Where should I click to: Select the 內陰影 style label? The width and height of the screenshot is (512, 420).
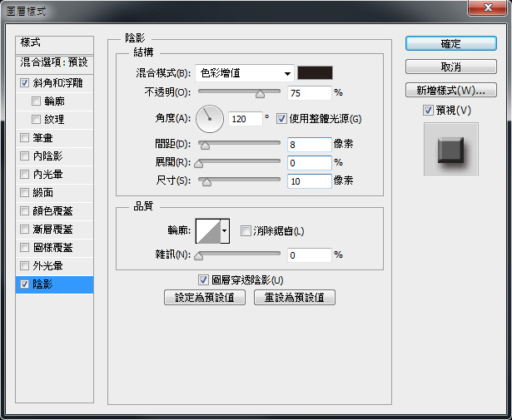pyautogui.click(x=47, y=156)
